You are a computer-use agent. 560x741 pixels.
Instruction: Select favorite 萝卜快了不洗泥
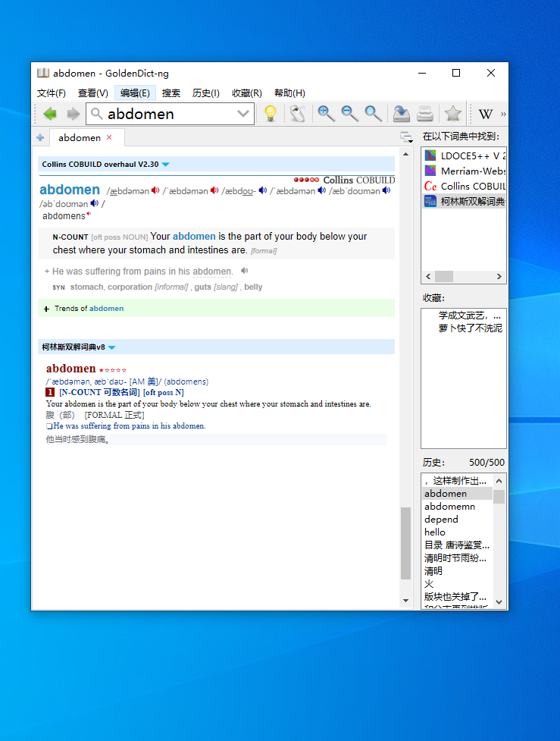pyautogui.click(x=471, y=328)
